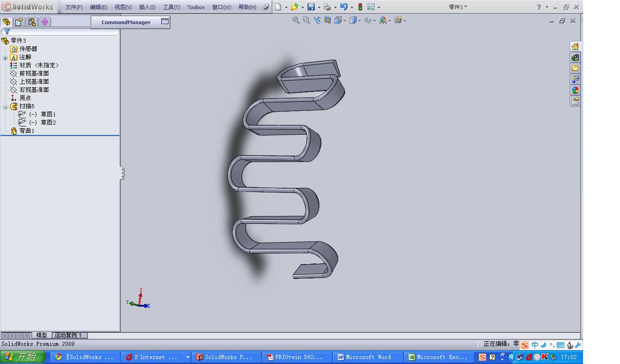Screen dimensions: 620x364
Task: Select the Zoom to Area tool
Action: (x=306, y=20)
